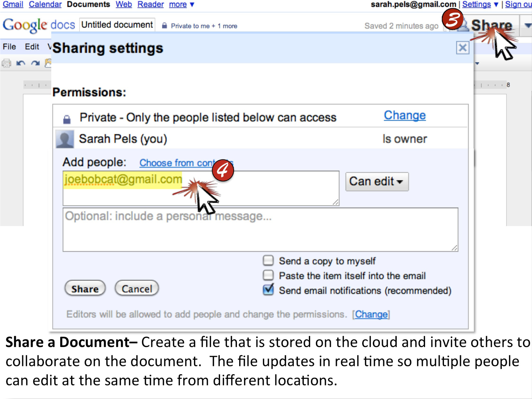The image size is (532, 399).
Task: Open the File menu
Action: (9, 47)
